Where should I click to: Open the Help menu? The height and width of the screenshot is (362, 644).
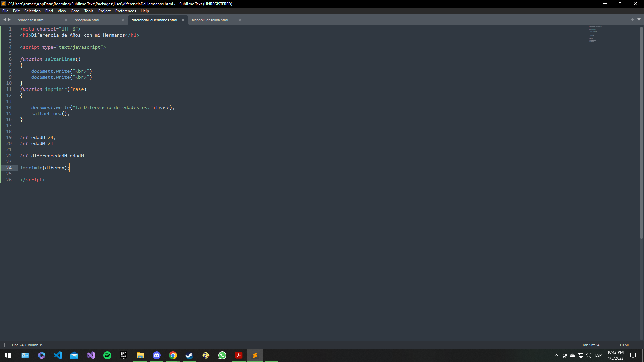tap(145, 11)
